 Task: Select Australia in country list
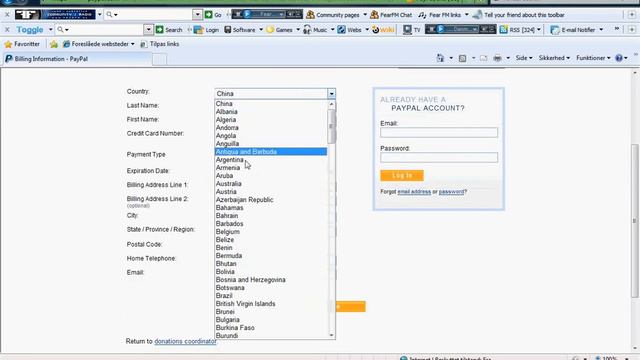point(271,184)
